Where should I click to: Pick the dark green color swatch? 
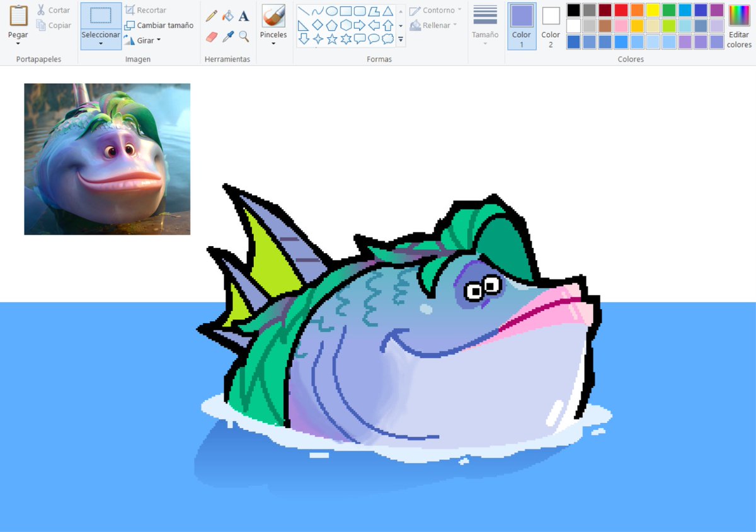coord(669,10)
